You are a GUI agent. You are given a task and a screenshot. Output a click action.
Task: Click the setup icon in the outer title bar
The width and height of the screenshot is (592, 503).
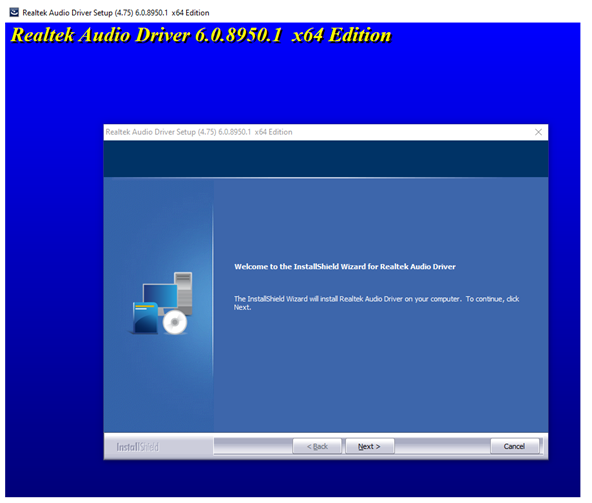[14, 12]
